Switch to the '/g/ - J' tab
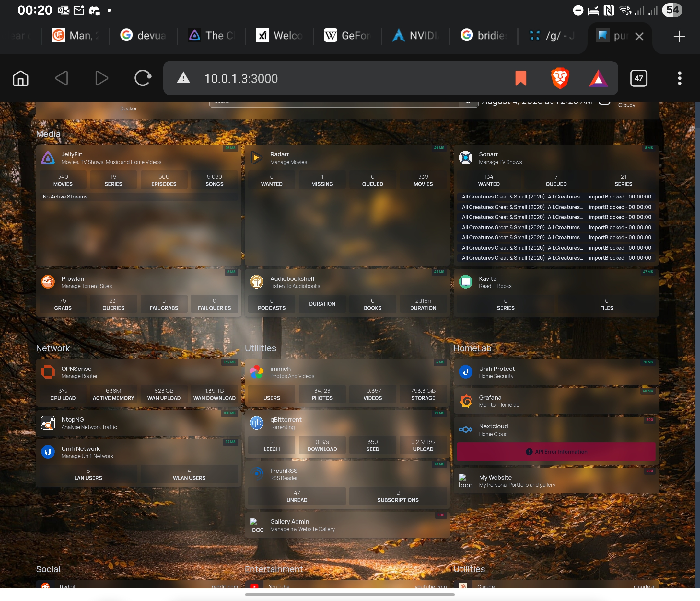 (x=552, y=35)
